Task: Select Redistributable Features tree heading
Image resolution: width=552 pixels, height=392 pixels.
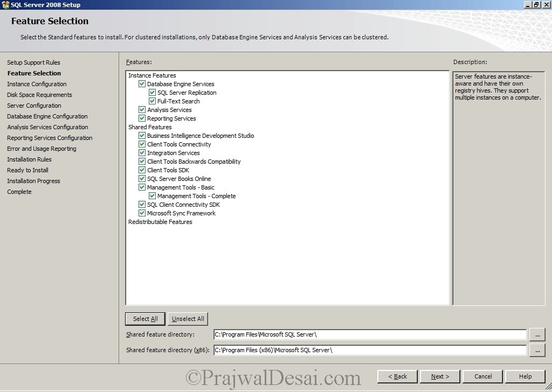Action: pos(160,222)
